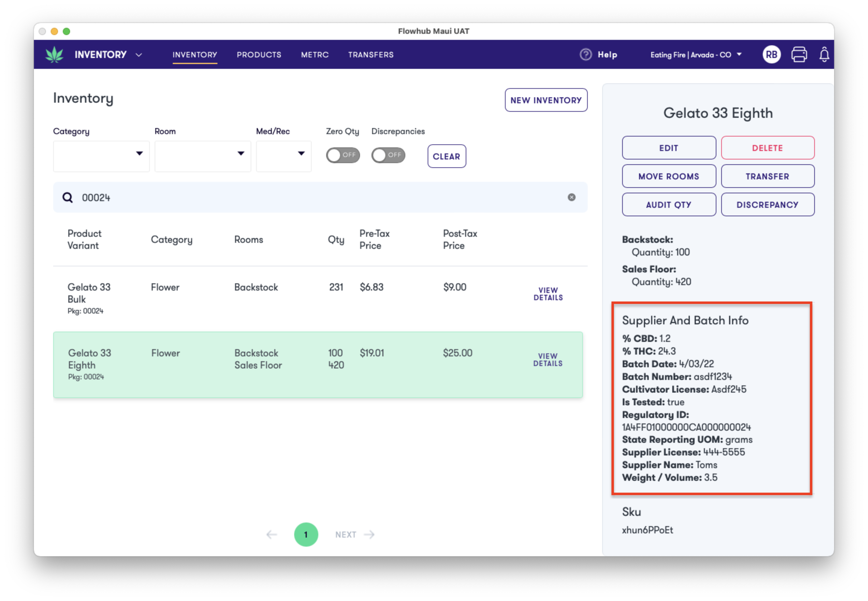This screenshot has width=868, height=601.
Task: Expand the INVENTORY module chevron
Action: [139, 55]
